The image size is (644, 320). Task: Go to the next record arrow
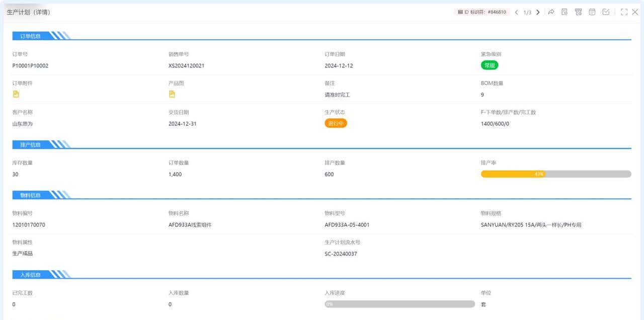[x=538, y=12]
